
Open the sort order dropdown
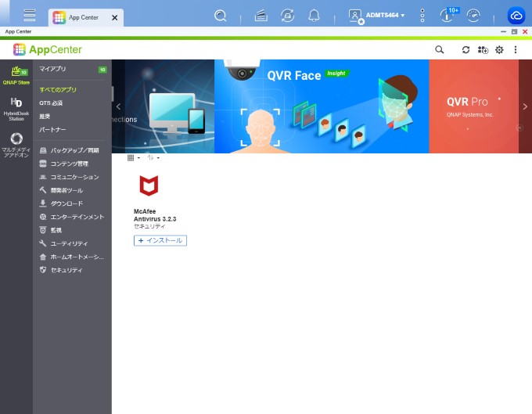(x=153, y=158)
